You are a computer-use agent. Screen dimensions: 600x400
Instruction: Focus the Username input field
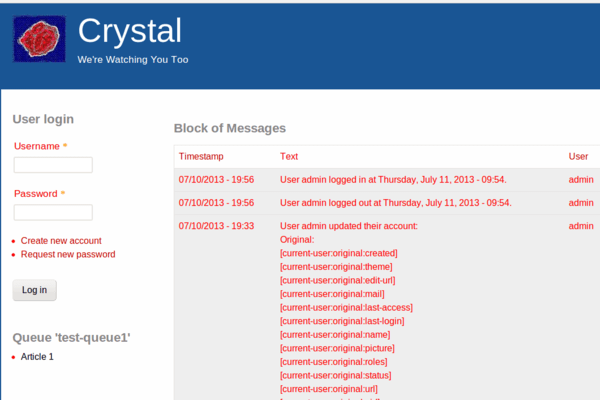(x=53, y=165)
